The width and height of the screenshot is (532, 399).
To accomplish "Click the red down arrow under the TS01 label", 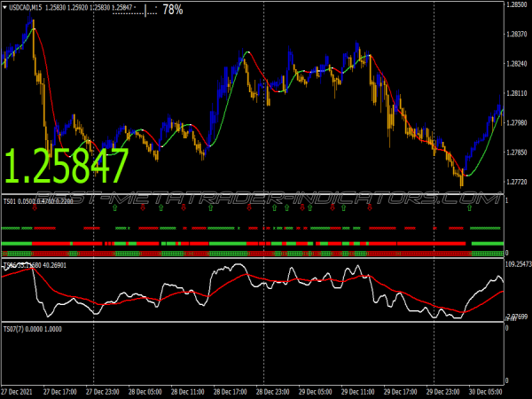I will [35, 207].
